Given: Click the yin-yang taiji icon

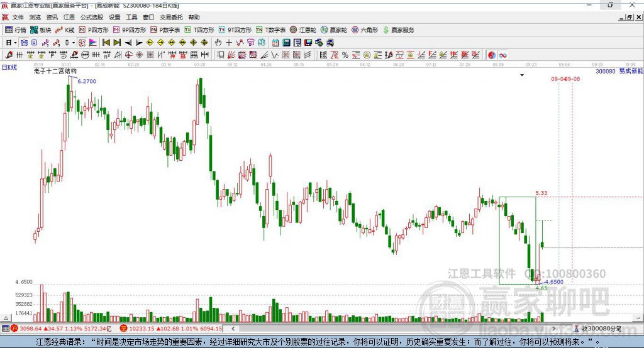Looking at the screenshot, I should 492,55.
